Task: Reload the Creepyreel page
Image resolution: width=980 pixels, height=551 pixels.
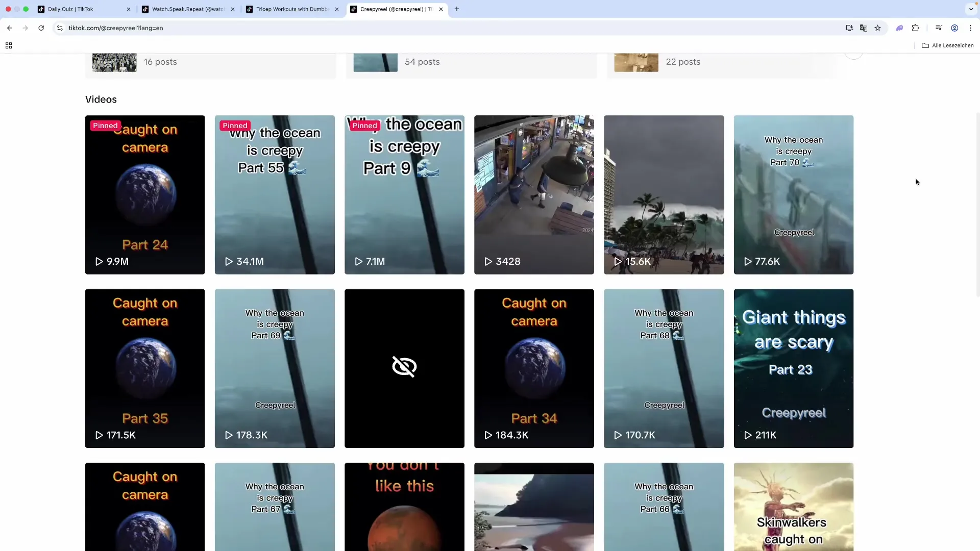Action: click(41, 28)
